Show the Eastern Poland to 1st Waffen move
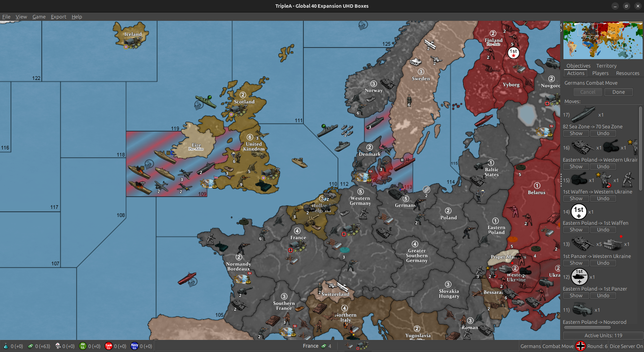This screenshot has width=644, height=352. [x=576, y=230]
